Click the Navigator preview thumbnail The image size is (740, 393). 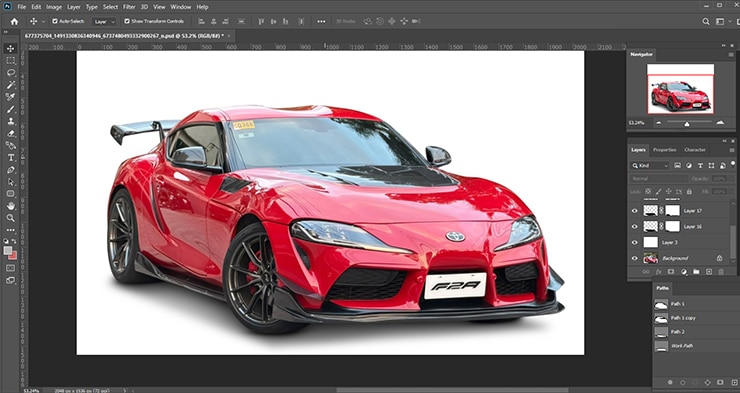[x=680, y=89]
